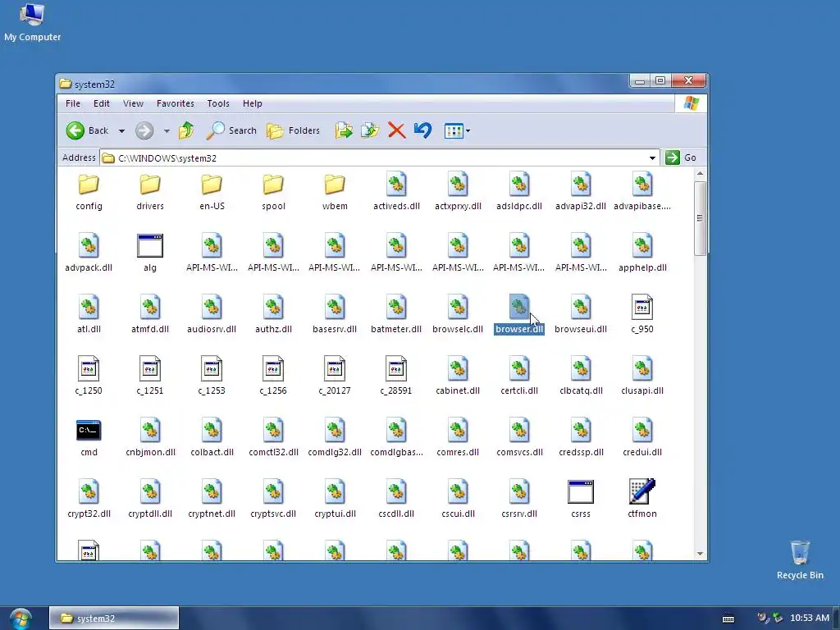The height and width of the screenshot is (630, 840).
Task: Click the credui.dll file name
Action: 642,452
